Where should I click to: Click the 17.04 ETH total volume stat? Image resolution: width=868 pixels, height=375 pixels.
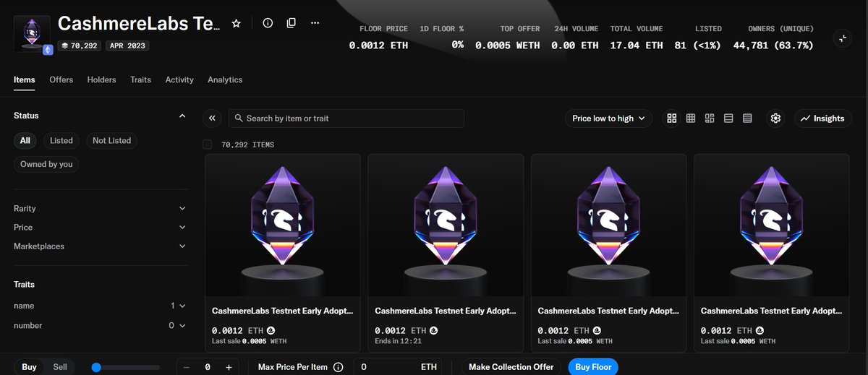[x=636, y=45]
